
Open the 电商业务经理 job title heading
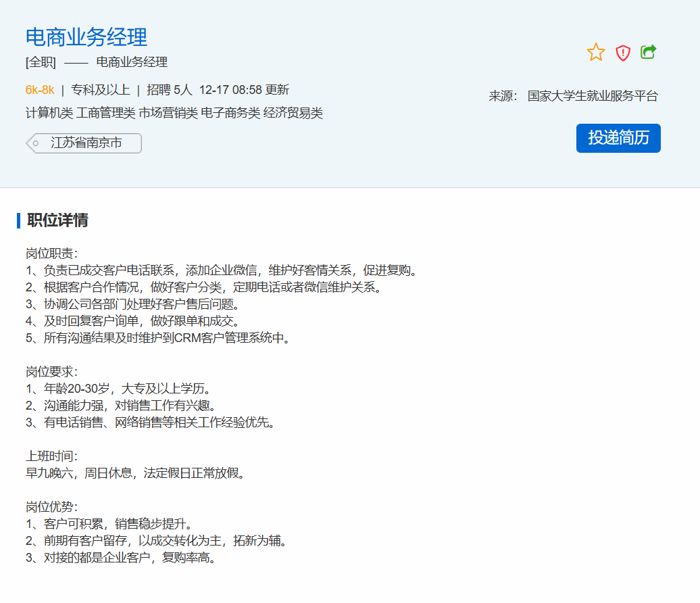pyautogui.click(x=86, y=37)
